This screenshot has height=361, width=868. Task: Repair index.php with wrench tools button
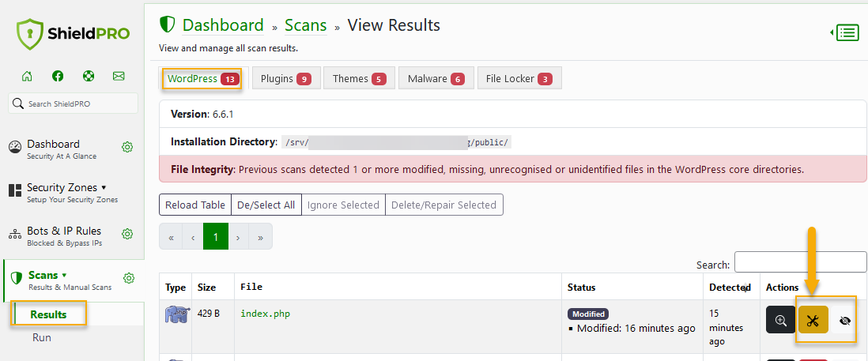coord(813,320)
